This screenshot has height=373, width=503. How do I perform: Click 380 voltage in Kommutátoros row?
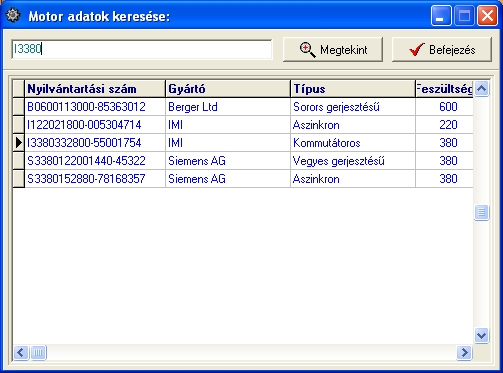444,143
